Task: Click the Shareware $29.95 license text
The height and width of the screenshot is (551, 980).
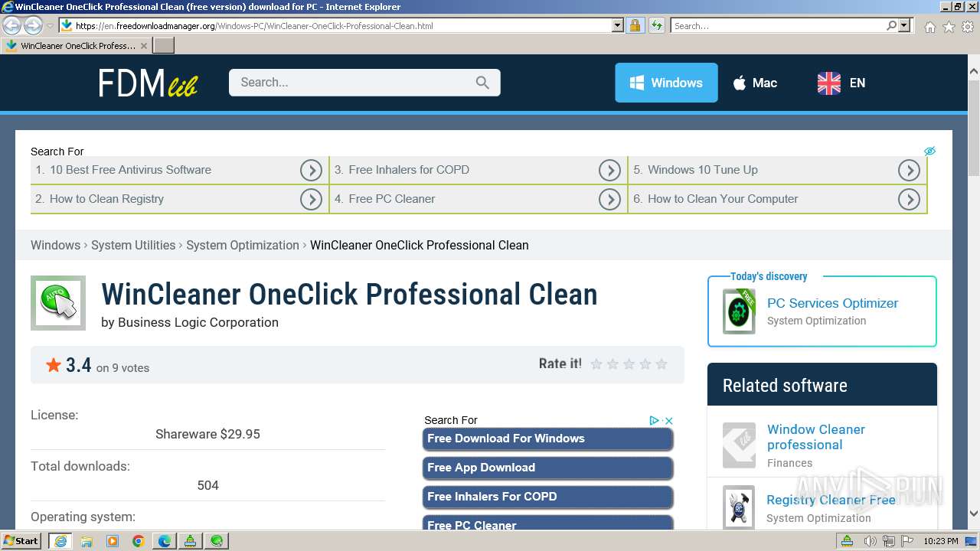Action: 207,434
